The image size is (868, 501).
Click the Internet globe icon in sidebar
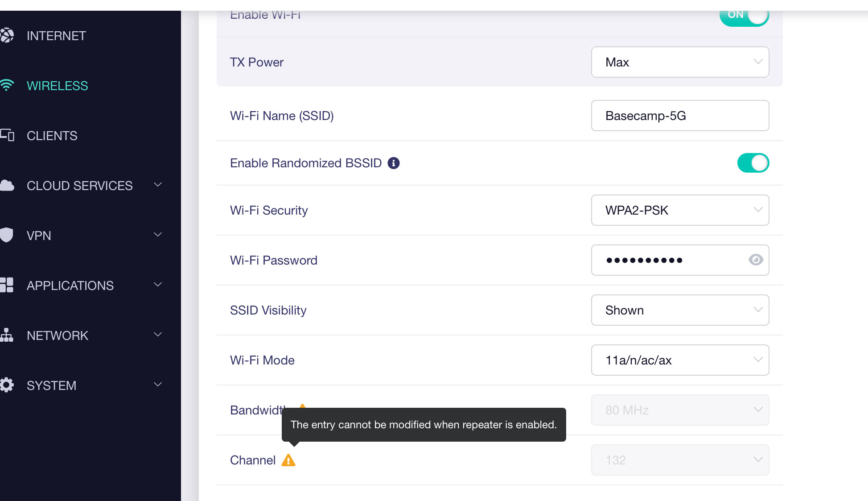click(7, 36)
